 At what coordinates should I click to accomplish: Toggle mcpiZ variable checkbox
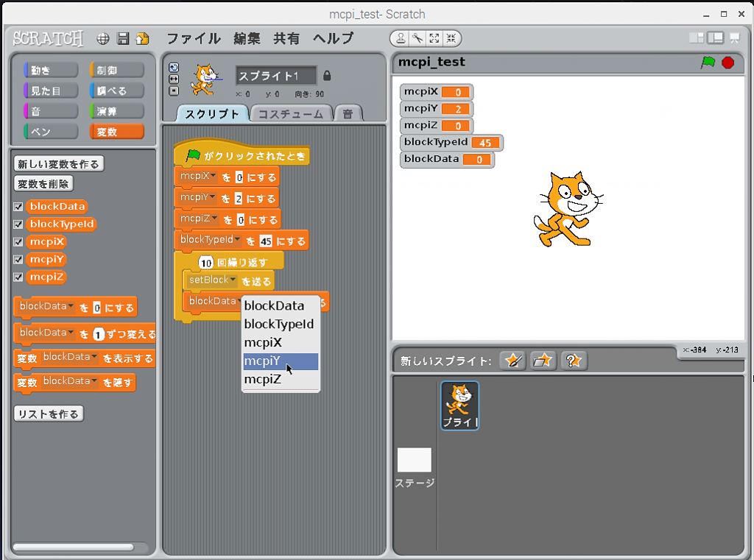pyautogui.click(x=18, y=277)
